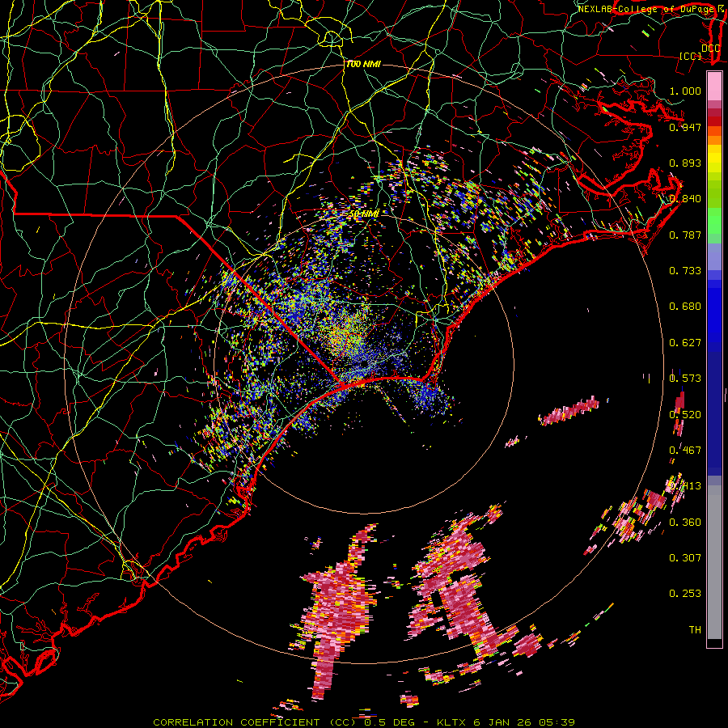Viewport: 728px width, 728px height.
Task: Click the 0.627 scale value
Action: pos(685,343)
